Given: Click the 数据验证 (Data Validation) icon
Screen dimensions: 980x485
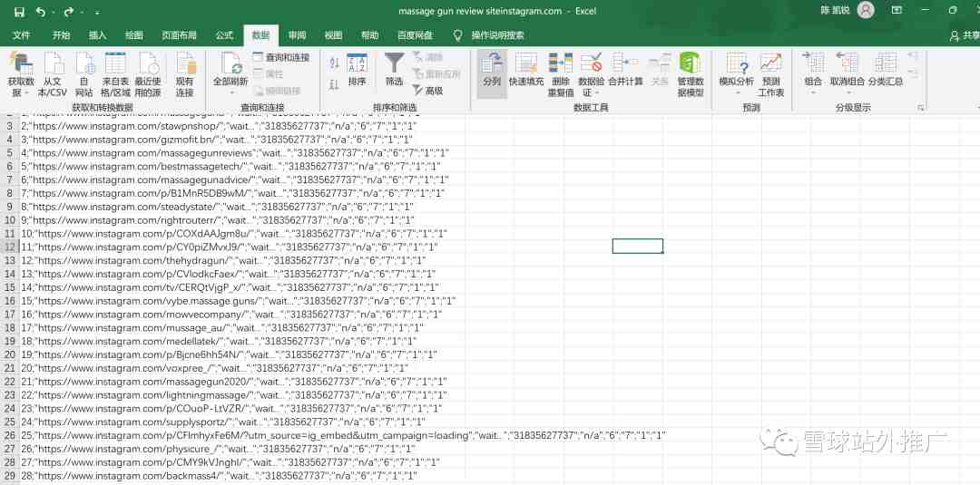Looking at the screenshot, I should coord(591,64).
